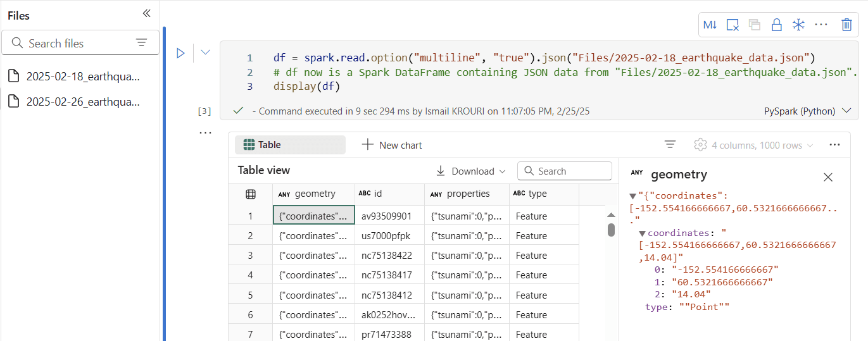Click the type column header
The height and width of the screenshot is (341, 868).
coord(544,194)
